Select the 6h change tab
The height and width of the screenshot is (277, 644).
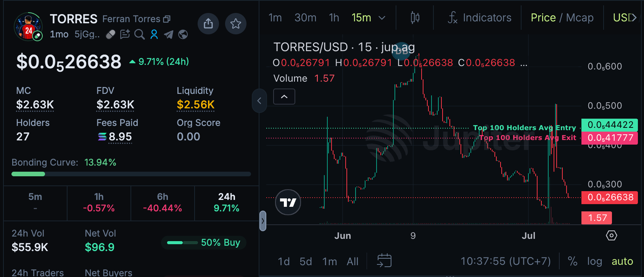163,203
